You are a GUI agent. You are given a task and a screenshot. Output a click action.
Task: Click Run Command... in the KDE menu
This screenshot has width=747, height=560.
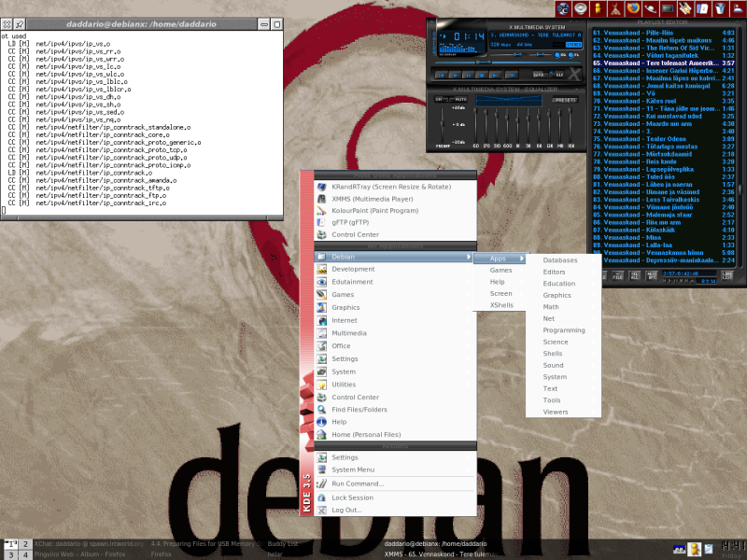tap(394, 483)
